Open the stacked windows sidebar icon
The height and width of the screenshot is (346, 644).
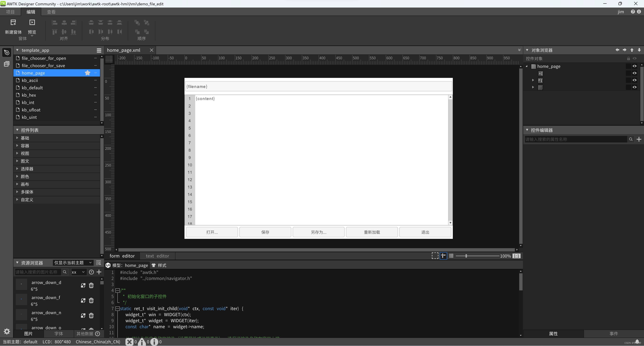[7, 64]
